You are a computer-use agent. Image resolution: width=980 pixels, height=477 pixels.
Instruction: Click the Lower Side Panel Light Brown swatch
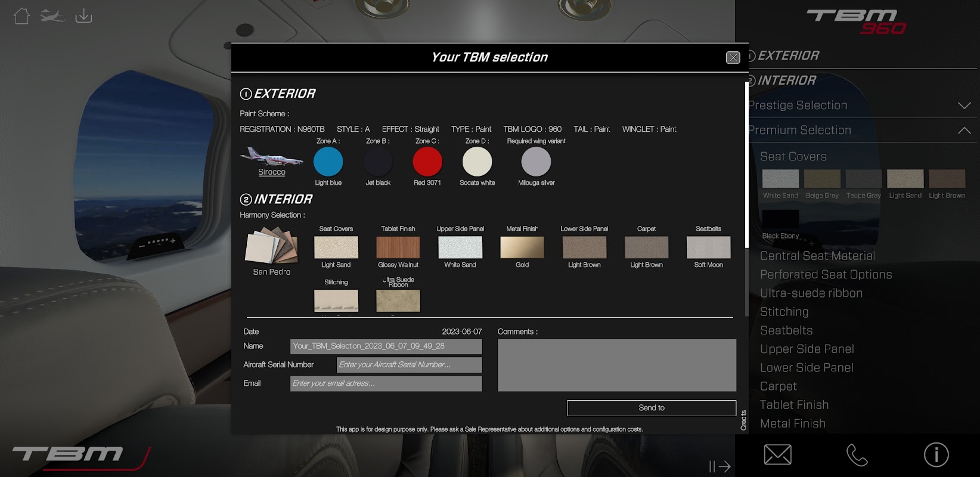click(584, 247)
